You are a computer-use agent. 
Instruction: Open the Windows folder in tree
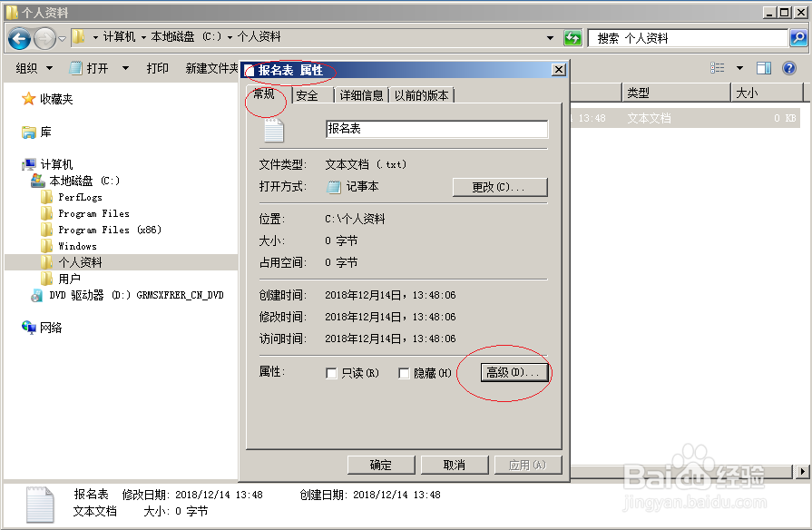click(77, 246)
